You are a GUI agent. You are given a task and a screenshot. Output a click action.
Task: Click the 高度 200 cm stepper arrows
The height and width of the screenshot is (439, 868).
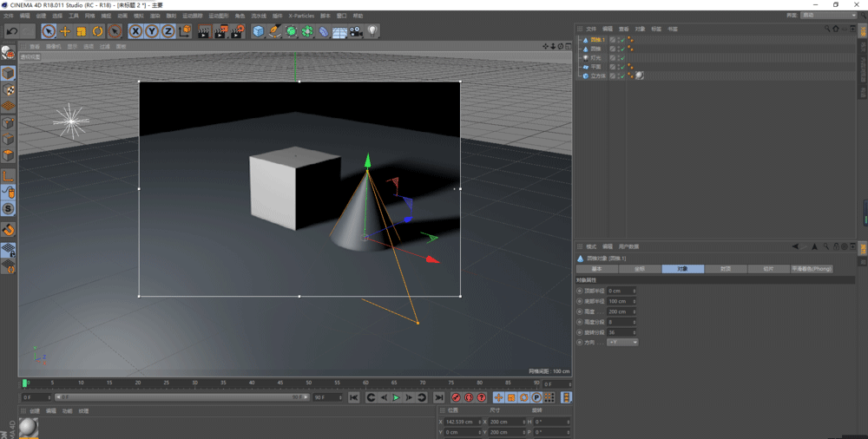pyautogui.click(x=635, y=311)
